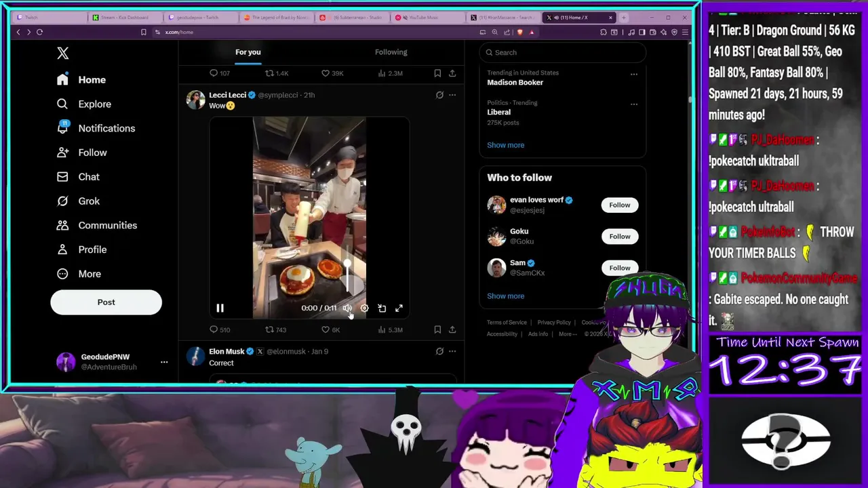This screenshot has height=488, width=868.
Task: Share the post with 39K likes
Action: point(452,73)
